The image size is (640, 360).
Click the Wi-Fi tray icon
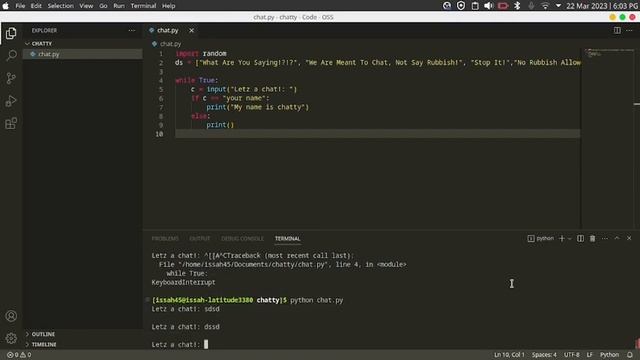tap(545, 6)
